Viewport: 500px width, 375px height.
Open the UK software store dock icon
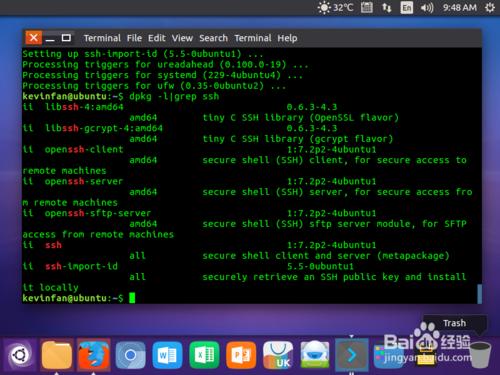coord(278,355)
